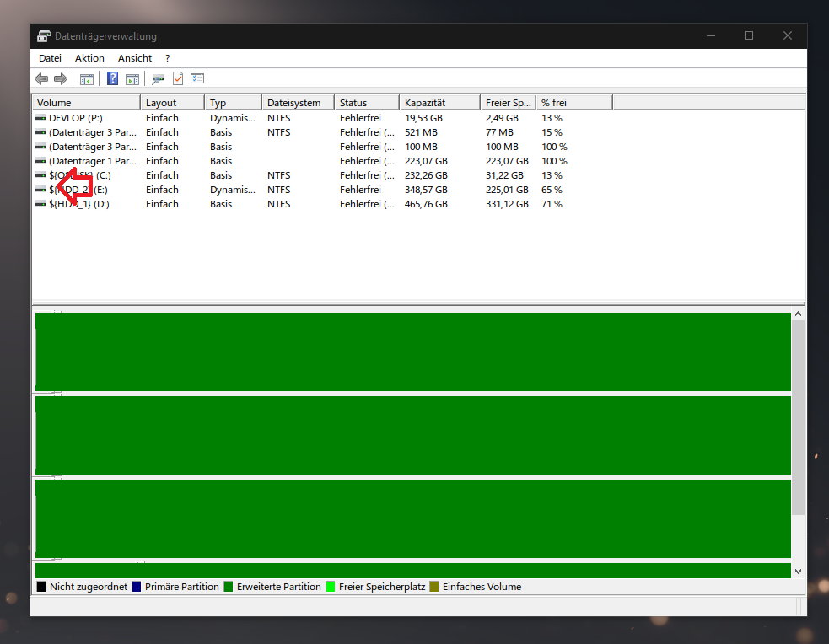Sort by the Dateisystem column header
Screen dimensions: 829x644
point(299,103)
